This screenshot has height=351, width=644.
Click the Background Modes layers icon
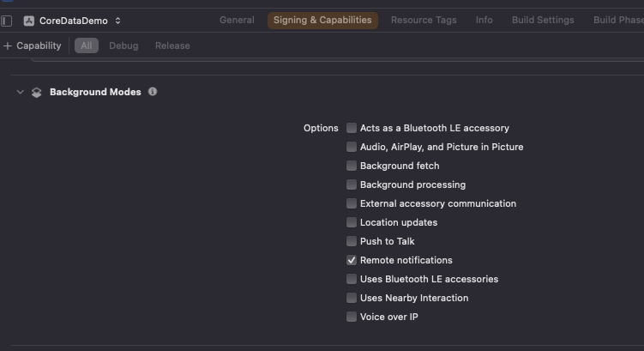click(36, 93)
